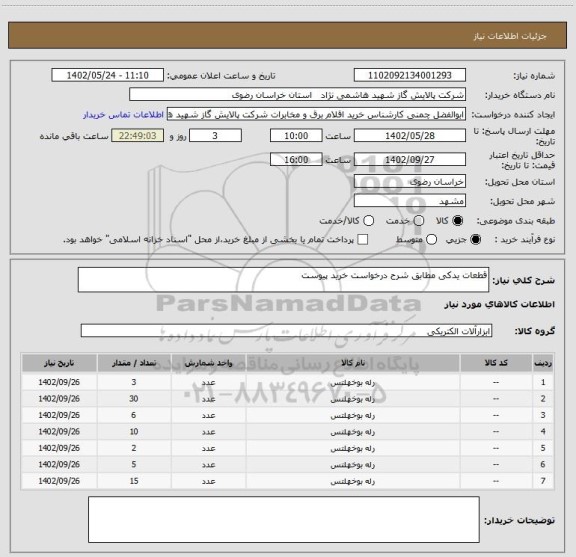Click date 1402/09/26 in row 1
The width and height of the screenshot is (576, 557).
coord(59,382)
